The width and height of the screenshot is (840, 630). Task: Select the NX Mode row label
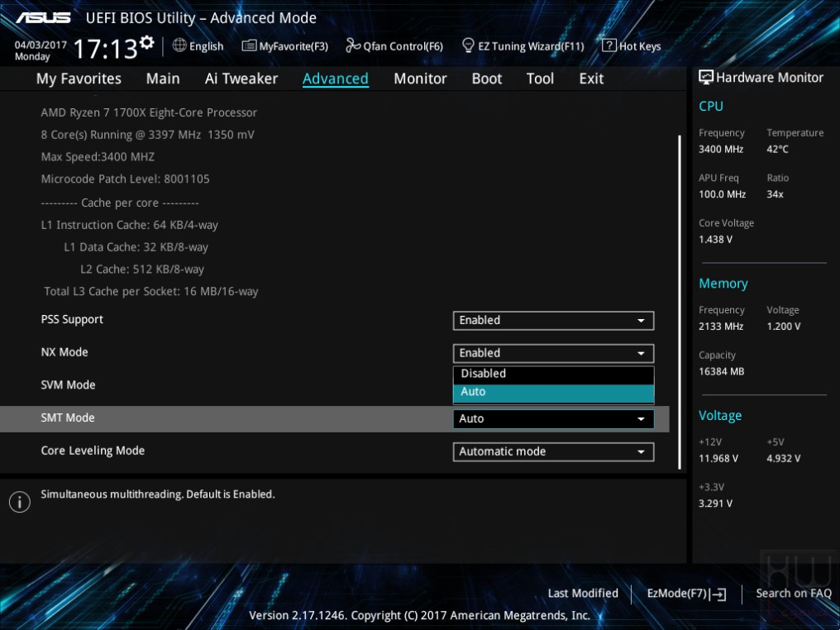click(64, 352)
